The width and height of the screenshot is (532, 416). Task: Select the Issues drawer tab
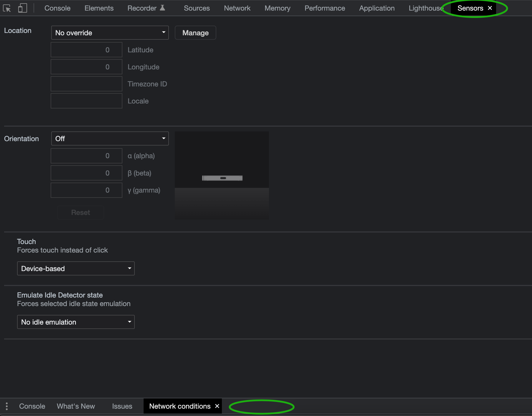pos(122,406)
